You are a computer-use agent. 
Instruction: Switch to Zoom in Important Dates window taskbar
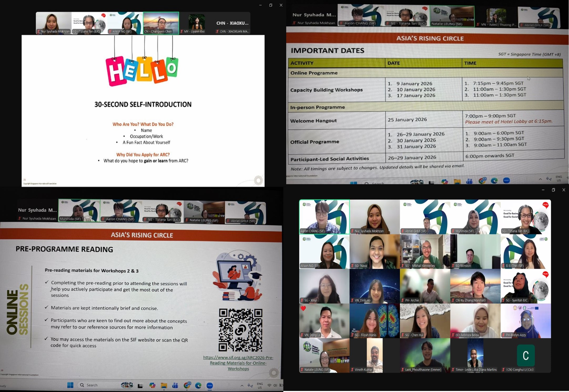pos(506,180)
